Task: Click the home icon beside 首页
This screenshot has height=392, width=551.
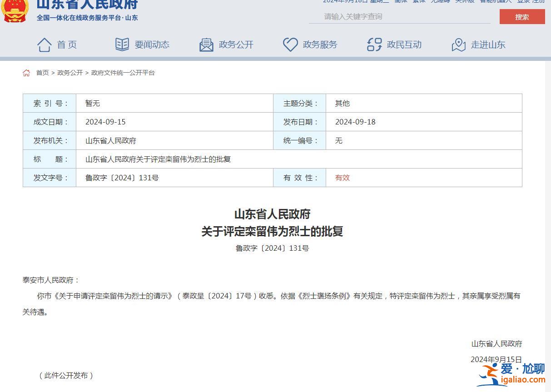Action: coord(44,45)
